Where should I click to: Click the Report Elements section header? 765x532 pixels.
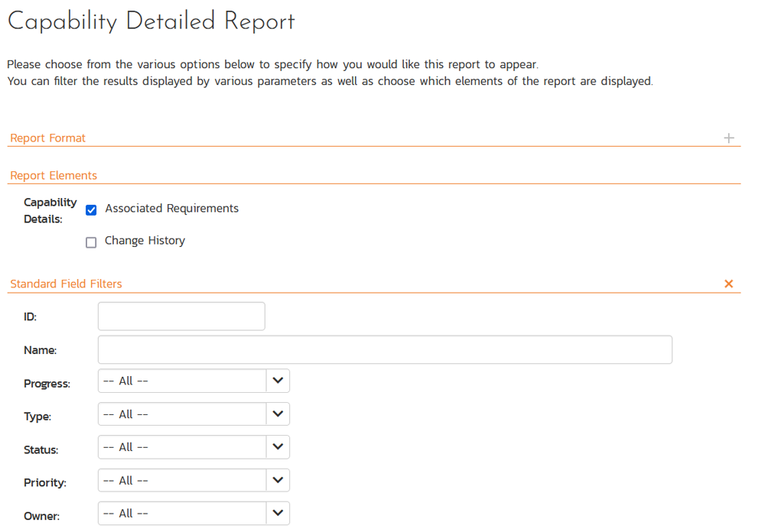[x=54, y=176]
